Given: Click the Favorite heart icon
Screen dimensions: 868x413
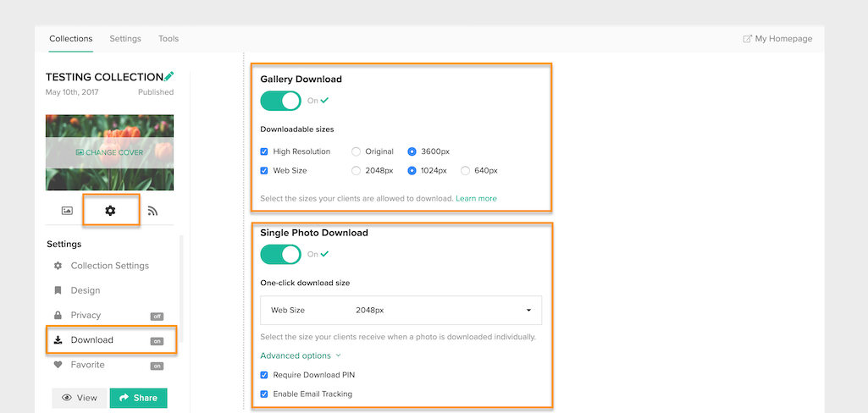Looking at the screenshot, I should click(58, 365).
